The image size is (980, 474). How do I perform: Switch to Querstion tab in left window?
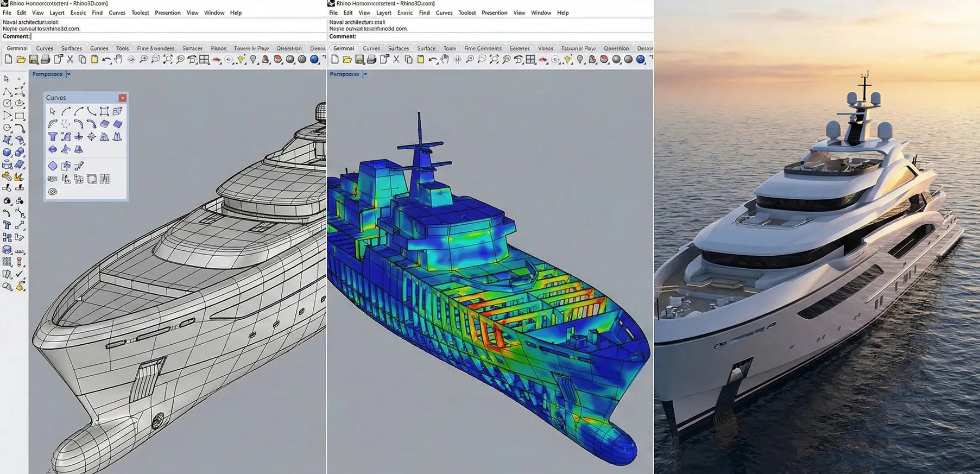pyautogui.click(x=289, y=48)
